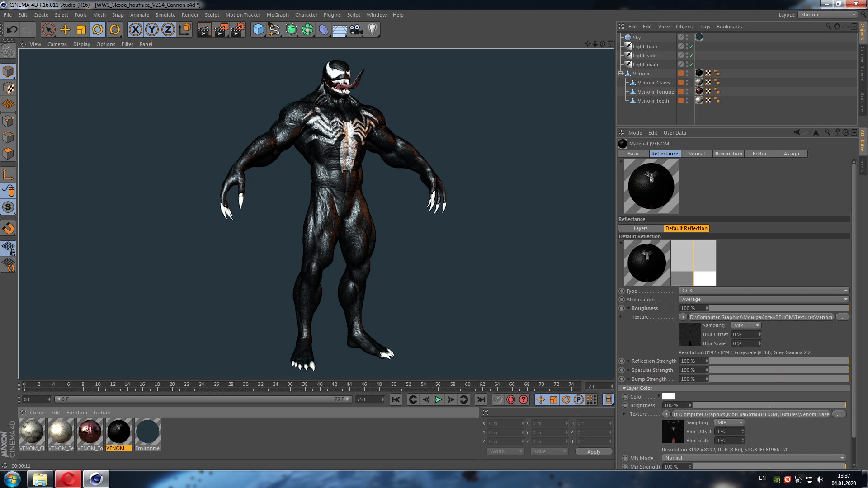Toggle Roughness animation radio dot
This screenshot has height=488, width=868.
pos(622,308)
